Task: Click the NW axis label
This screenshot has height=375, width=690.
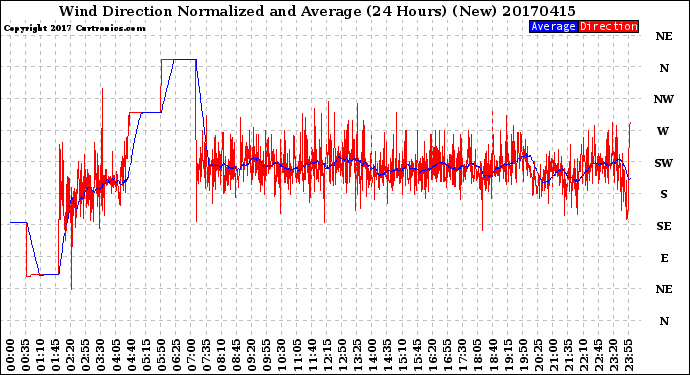Action: [x=664, y=99]
